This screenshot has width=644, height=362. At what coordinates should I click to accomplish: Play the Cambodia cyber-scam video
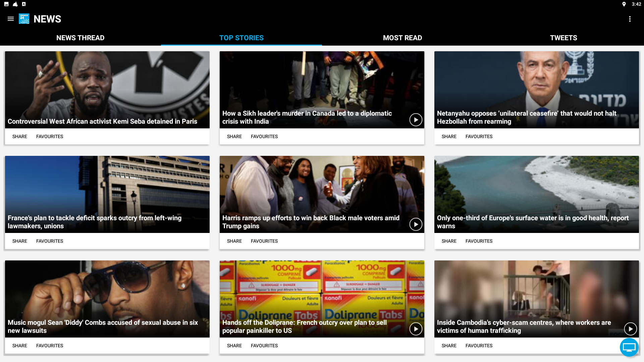[630, 329]
